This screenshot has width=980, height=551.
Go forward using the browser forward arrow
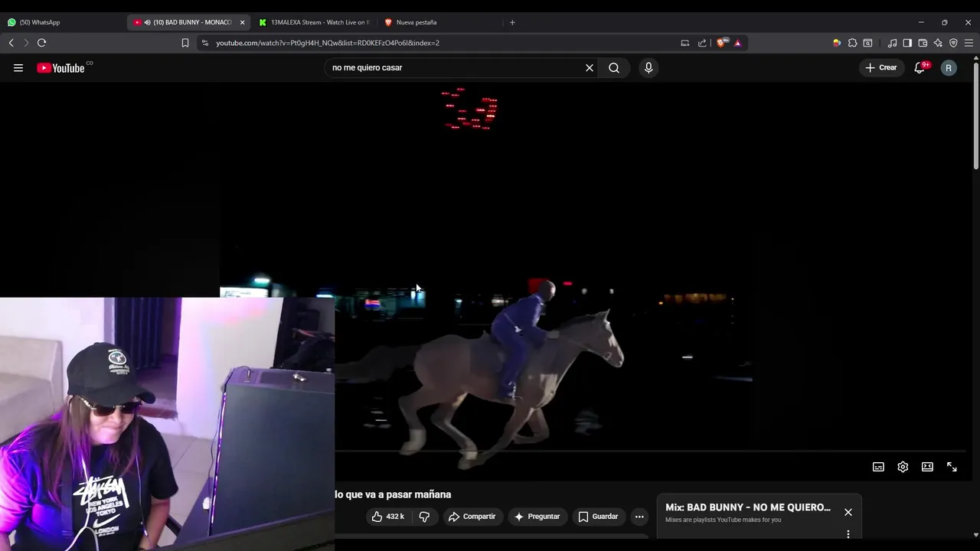point(26,43)
